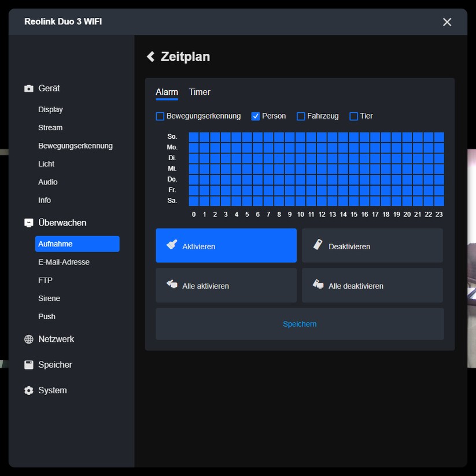Click the System gear icon

click(x=28, y=390)
